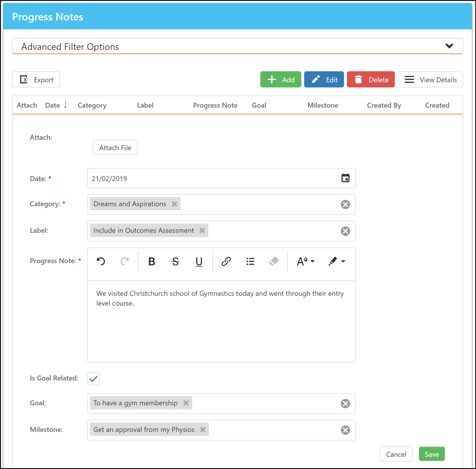The image size is (476, 469).
Task: Click the green Add button
Action: [x=281, y=79]
